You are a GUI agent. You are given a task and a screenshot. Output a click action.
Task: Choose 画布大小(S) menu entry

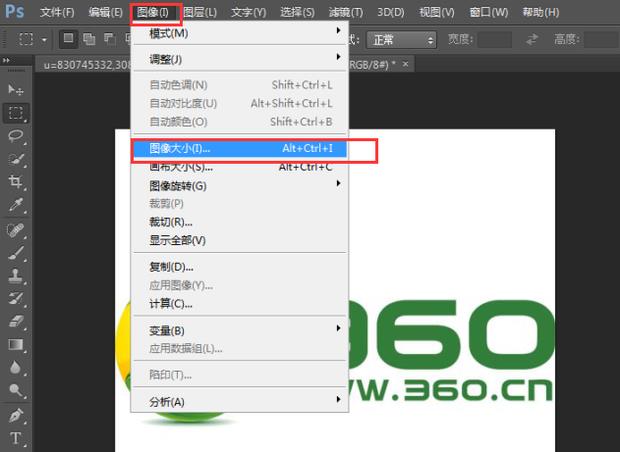tap(240, 167)
